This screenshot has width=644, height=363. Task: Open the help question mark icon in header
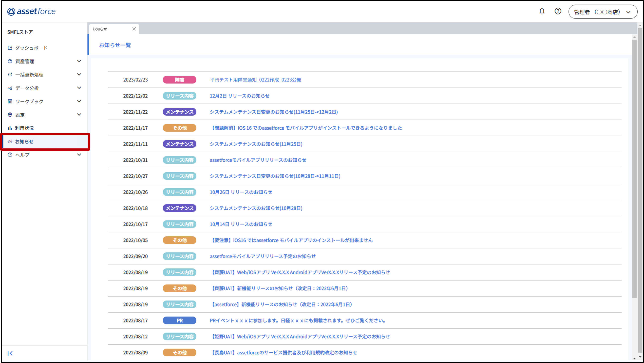pyautogui.click(x=558, y=11)
